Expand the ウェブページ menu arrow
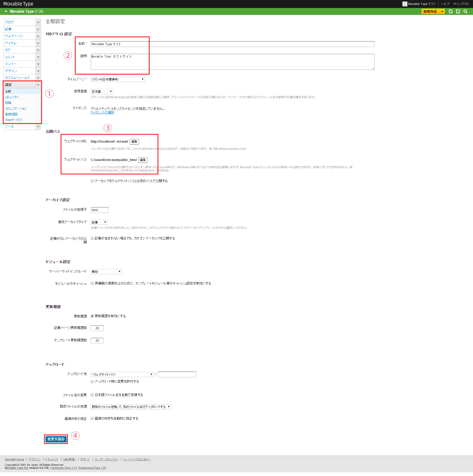 coord(38,36)
